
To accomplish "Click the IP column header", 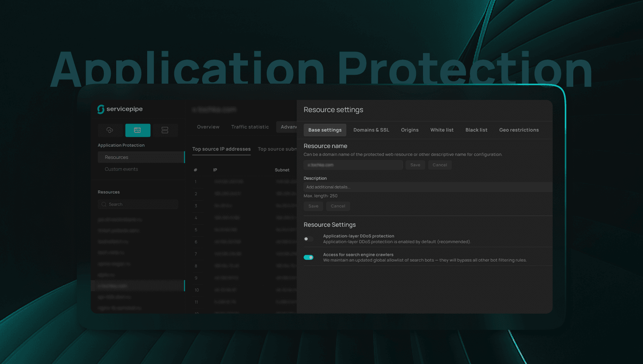I will click(215, 170).
